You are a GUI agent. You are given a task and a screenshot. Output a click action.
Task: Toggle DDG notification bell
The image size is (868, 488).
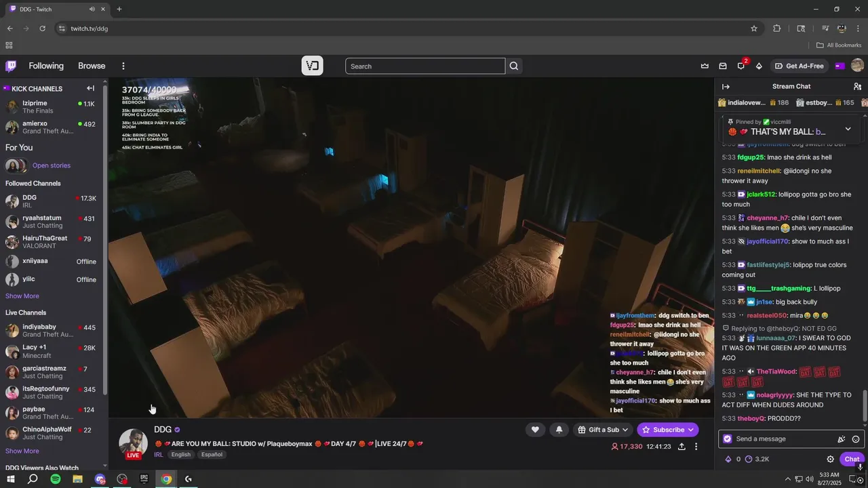(559, 430)
